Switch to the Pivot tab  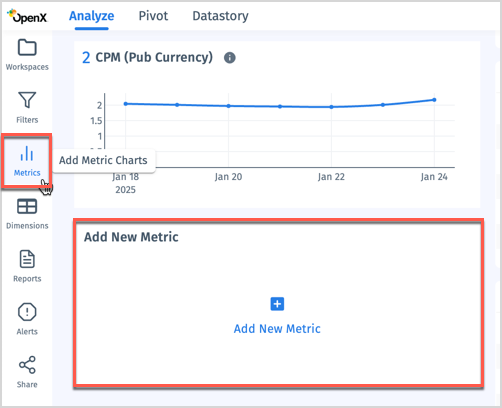[153, 16]
